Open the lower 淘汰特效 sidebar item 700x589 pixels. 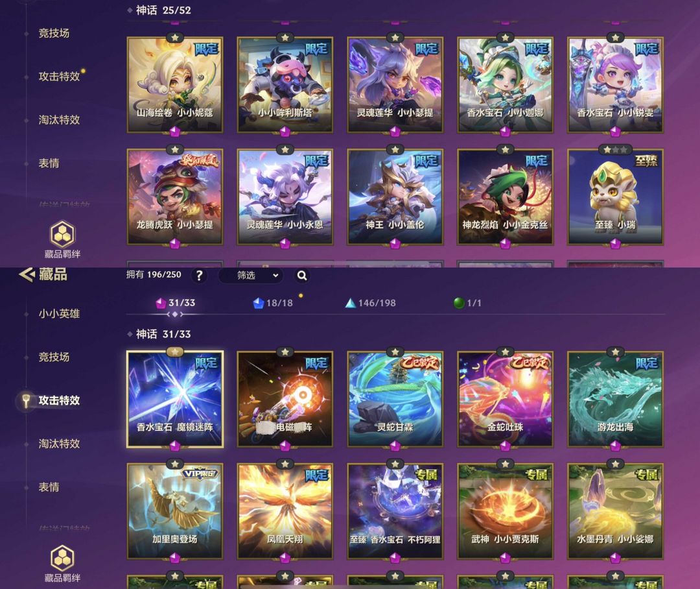pos(59,444)
